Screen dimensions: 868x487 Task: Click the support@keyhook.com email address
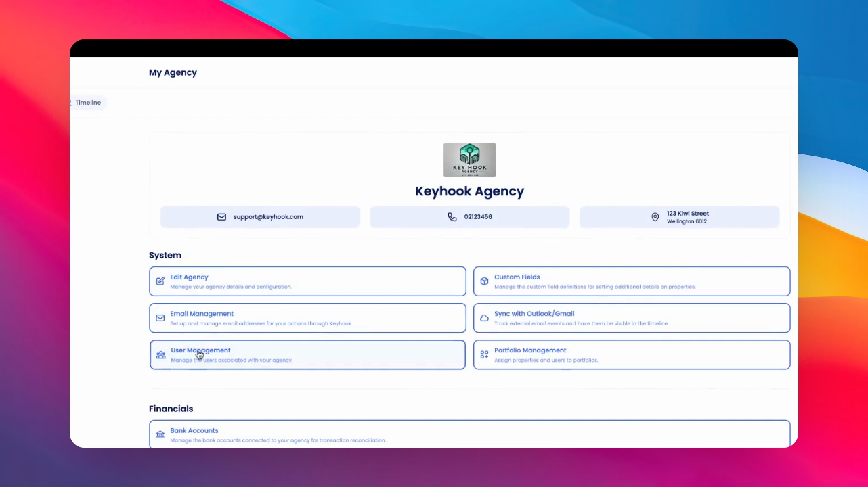tap(268, 217)
